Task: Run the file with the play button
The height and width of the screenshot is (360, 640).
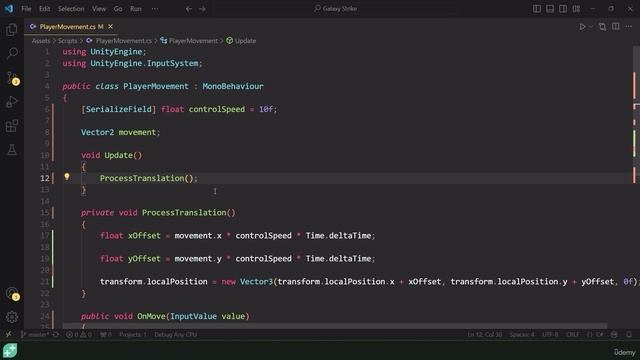Action: click(x=582, y=27)
